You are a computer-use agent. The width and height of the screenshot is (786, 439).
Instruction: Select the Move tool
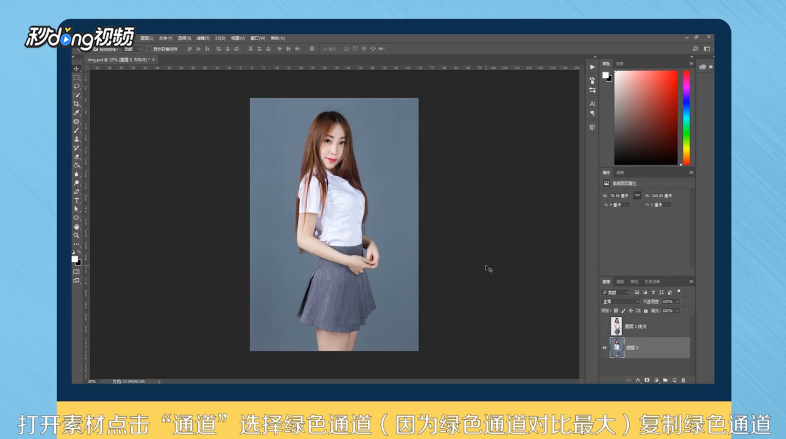(x=77, y=69)
